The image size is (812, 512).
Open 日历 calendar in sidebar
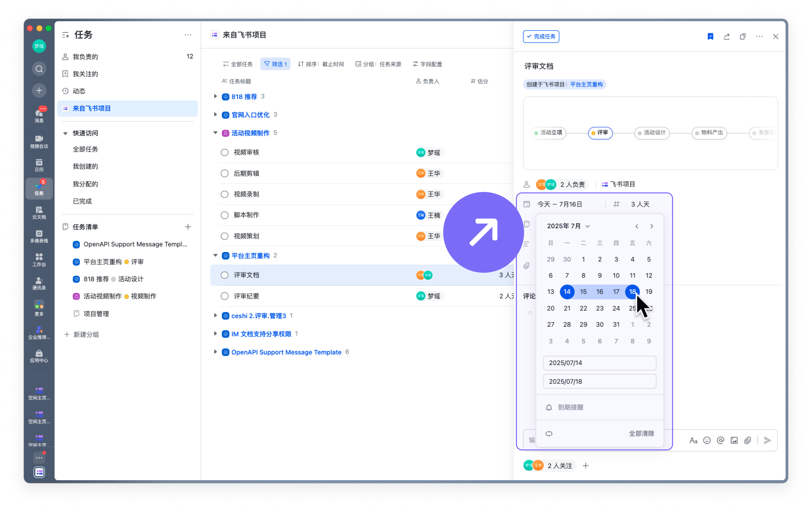[x=39, y=165]
